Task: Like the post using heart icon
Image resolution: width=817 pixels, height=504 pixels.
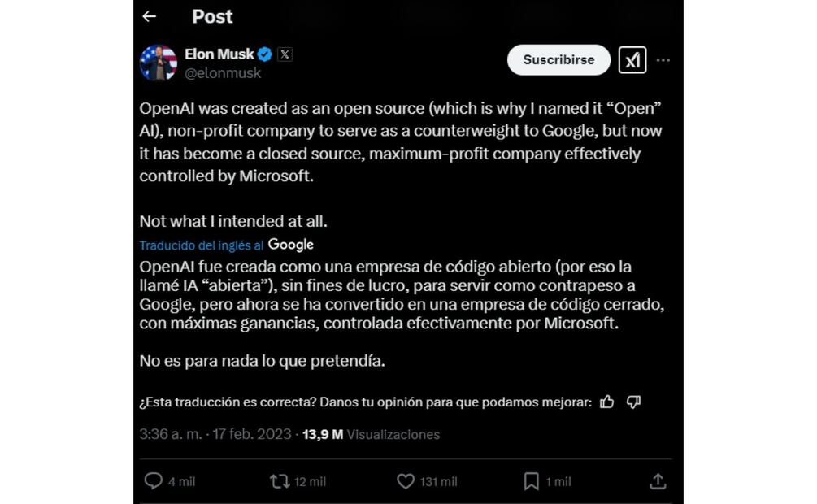Action: [x=406, y=481]
